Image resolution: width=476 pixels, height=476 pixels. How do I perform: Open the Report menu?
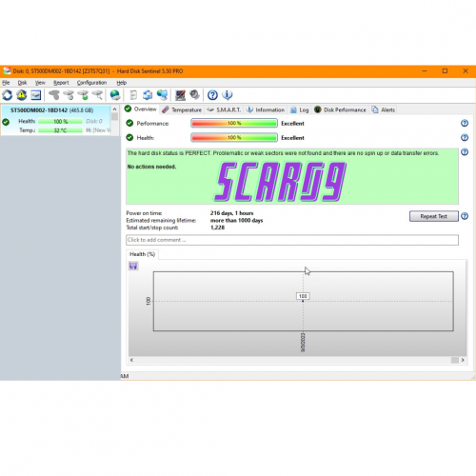pyautogui.click(x=61, y=83)
